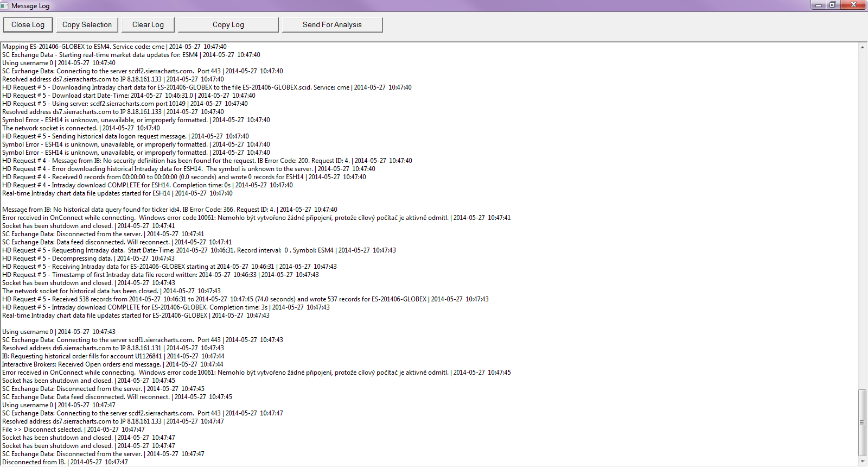Copy the selected log text
The height and width of the screenshot is (467, 868).
tap(87, 25)
